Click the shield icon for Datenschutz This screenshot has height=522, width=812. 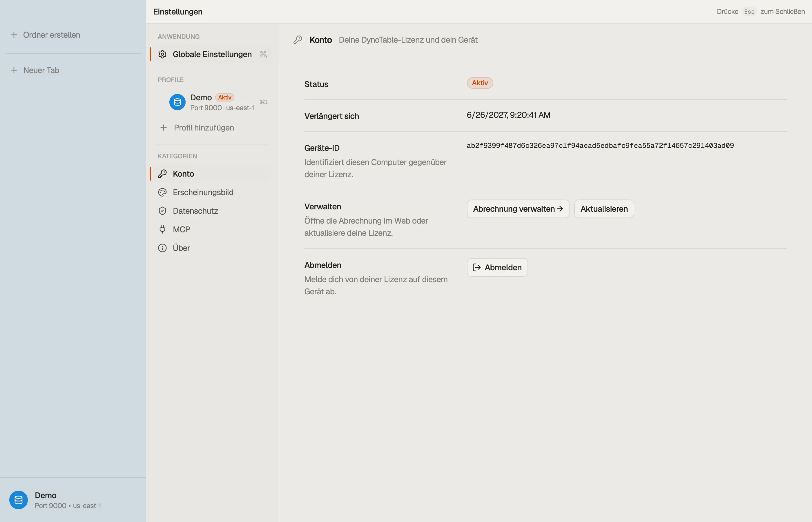[x=162, y=211]
